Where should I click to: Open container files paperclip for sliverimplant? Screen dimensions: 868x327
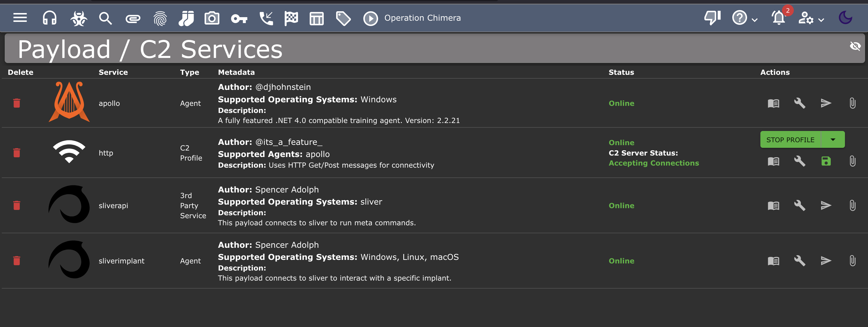[852, 260]
